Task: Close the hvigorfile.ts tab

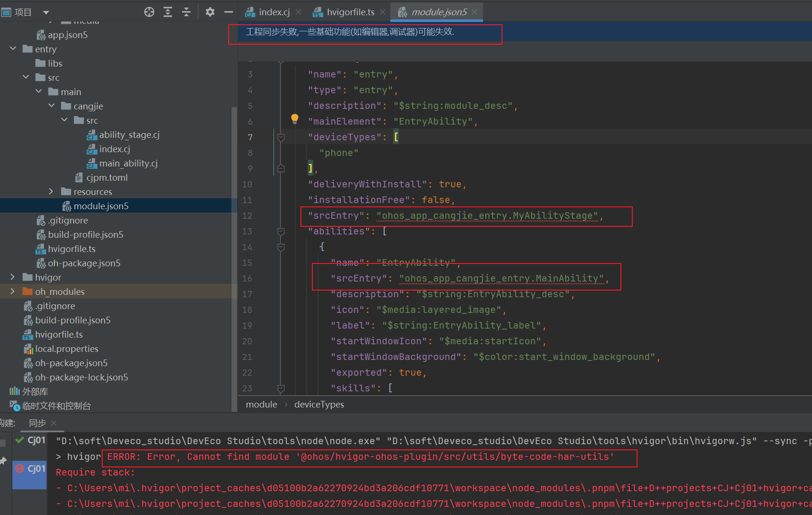Action: (x=383, y=12)
